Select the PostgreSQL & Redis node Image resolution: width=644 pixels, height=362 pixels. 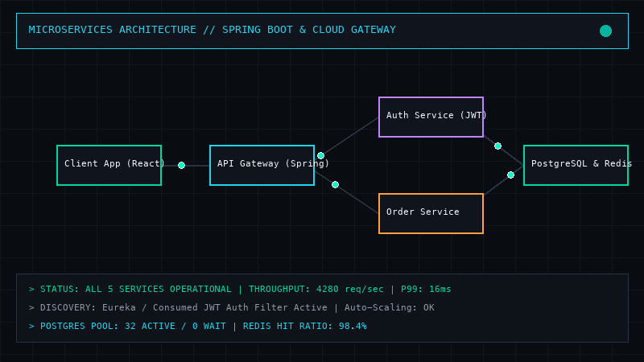tap(576, 166)
